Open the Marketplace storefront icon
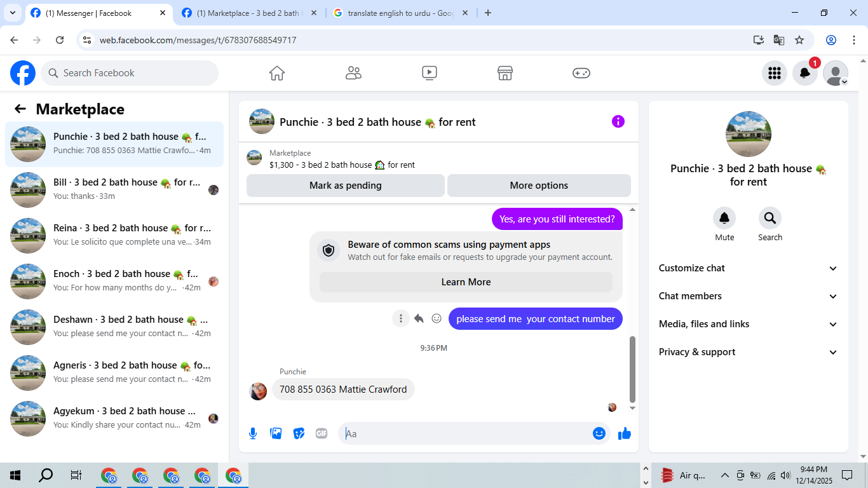868x488 pixels. [x=505, y=73]
